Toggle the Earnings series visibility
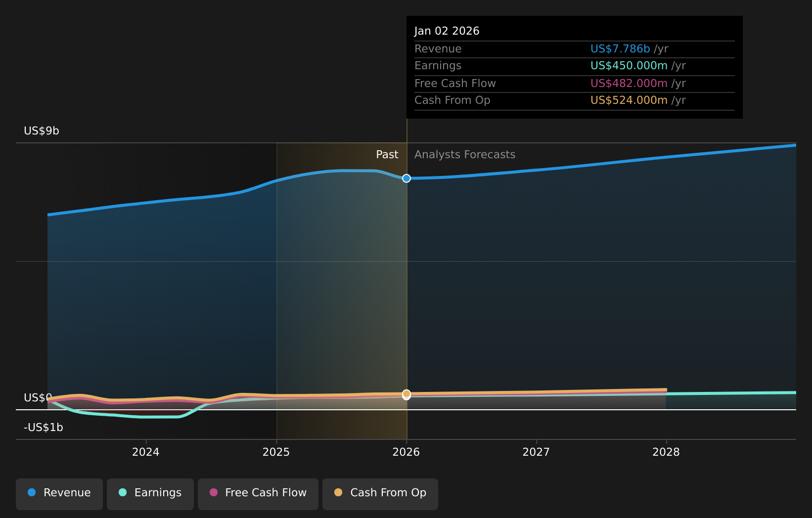 [150, 493]
